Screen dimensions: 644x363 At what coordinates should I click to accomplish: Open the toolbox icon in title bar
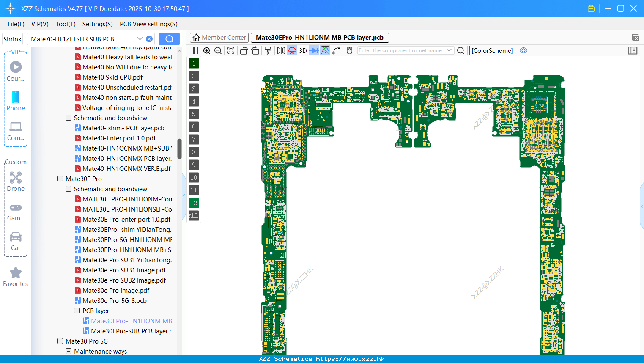pos(591,8)
